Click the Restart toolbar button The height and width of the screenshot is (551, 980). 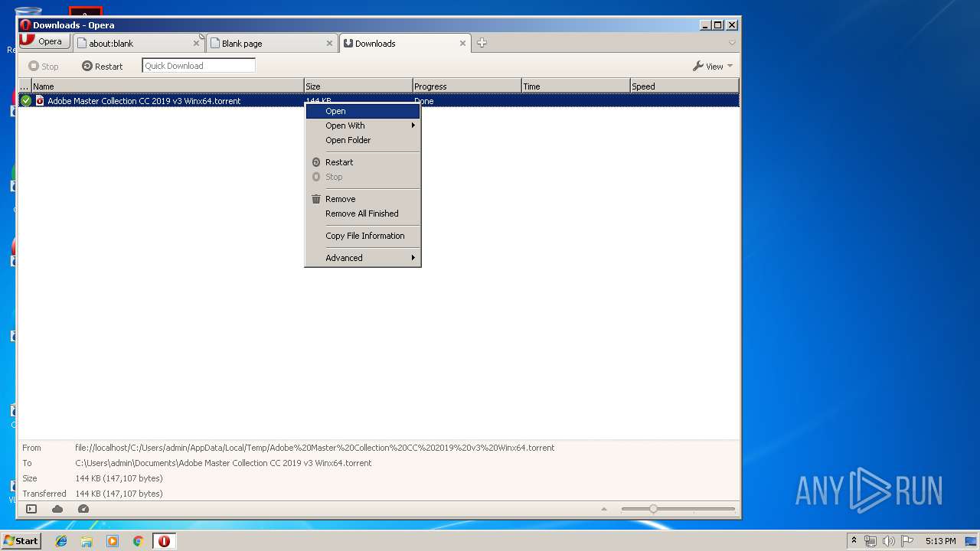coord(103,67)
